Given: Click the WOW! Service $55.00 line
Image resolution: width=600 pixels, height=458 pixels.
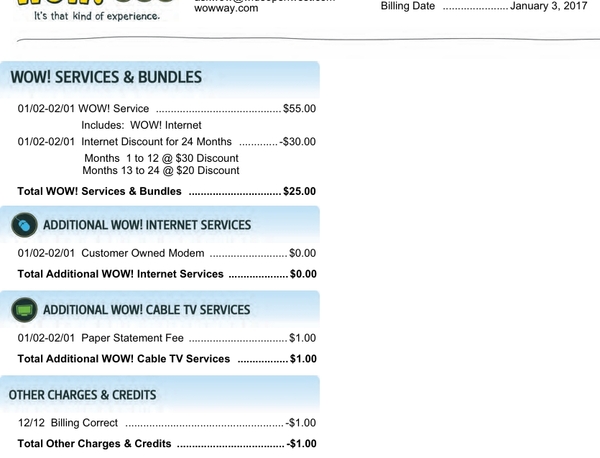Looking at the screenshot, I should tap(167, 108).
